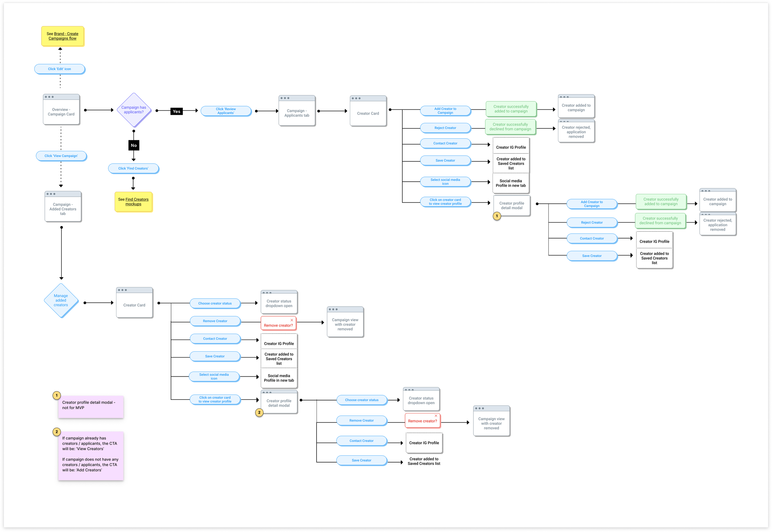The width and height of the screenshot is (772, 532).
Task: Select the Click 'View Campaign' action pill
Action: 61,156
